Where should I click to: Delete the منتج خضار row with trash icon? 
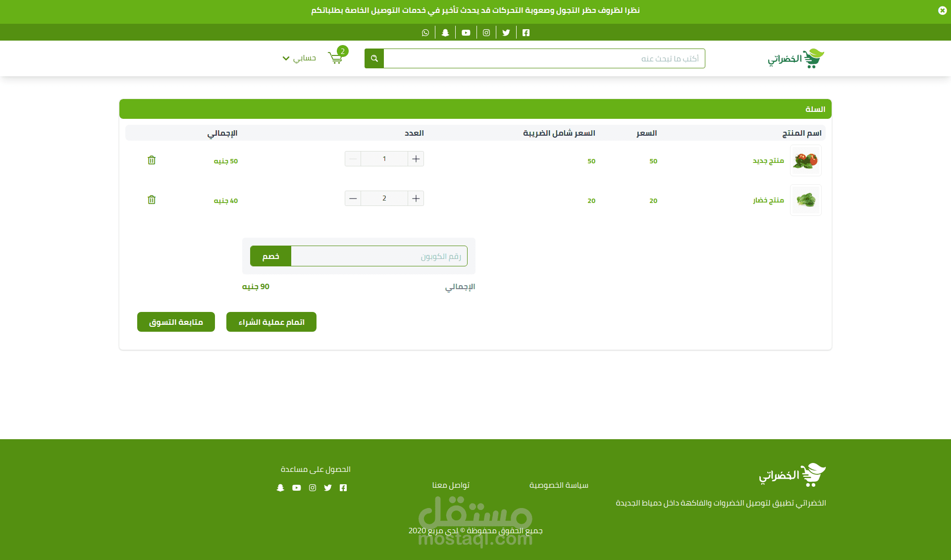click(152, 200)
